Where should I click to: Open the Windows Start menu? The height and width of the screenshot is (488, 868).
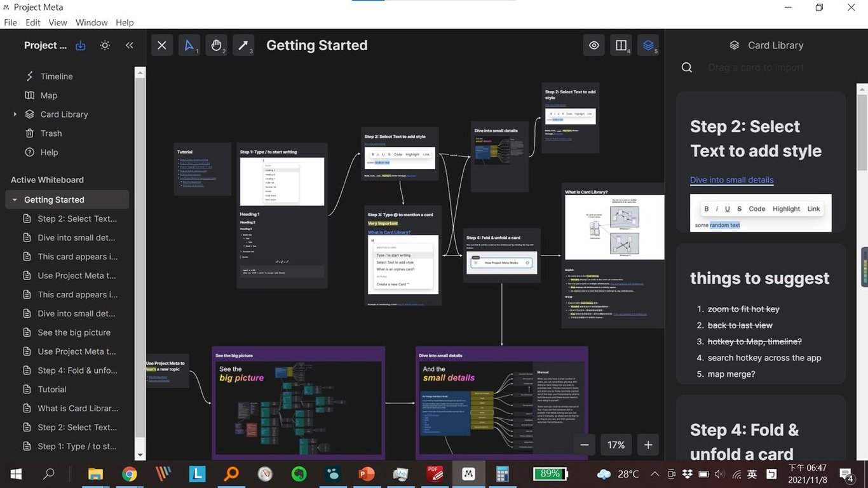click(x=15, y=474)
